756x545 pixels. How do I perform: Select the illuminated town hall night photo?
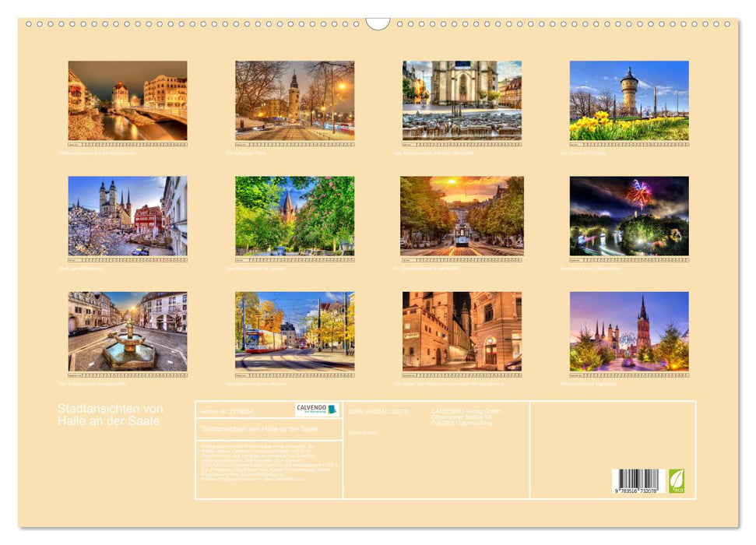(462, 331)
